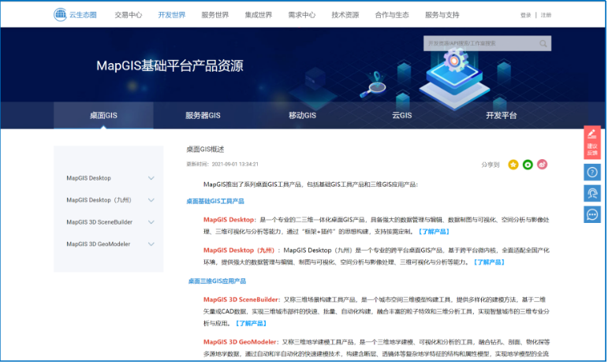
Task: Switch to the 移动GIS tab
Action: 303,115
